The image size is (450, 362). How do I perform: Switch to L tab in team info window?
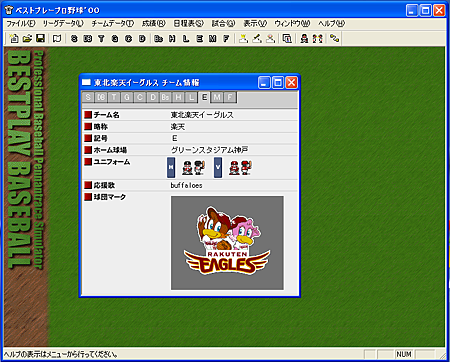[191, 97]
